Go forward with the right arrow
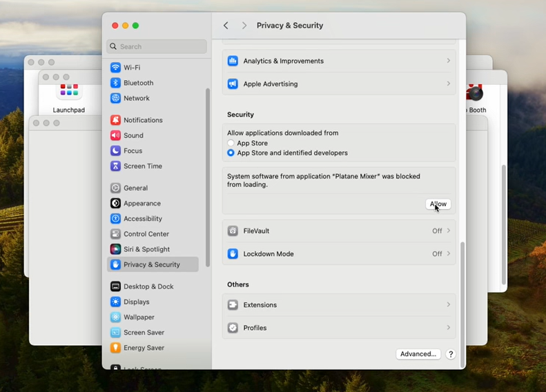Image resolution: width=546 pixels, height=392 pixels. pyautogui.click(x=244, y=26)
